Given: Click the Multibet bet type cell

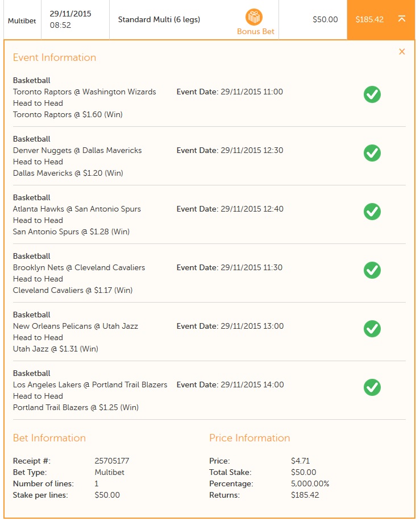Looking at the screenshot, I should (x=21, y=21).
